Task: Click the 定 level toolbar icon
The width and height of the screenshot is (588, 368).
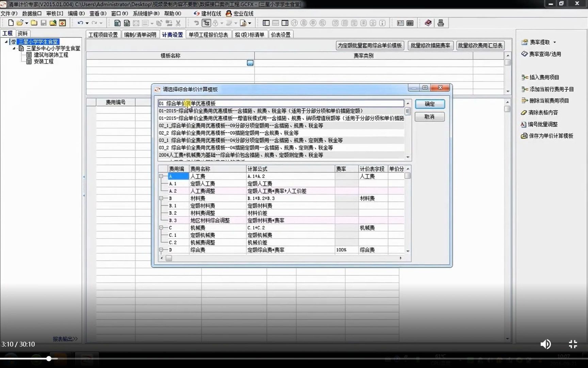Action: point(354,23)
